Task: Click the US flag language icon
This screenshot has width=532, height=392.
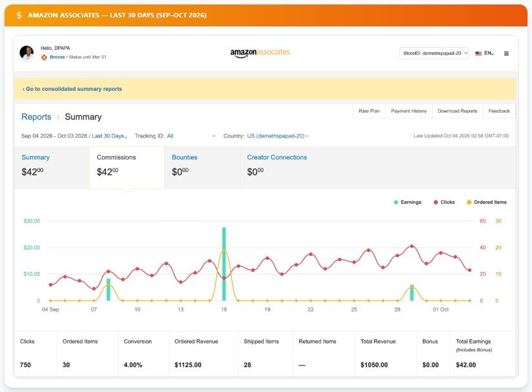Action: tap(478, 54)
